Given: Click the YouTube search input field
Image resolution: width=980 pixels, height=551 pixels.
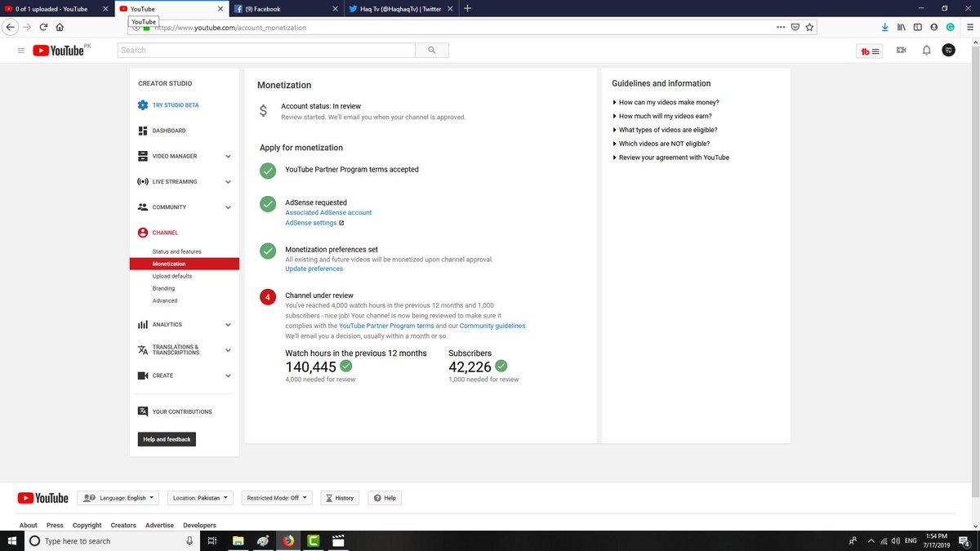Looking at the screenshot, I should [266, 51].
